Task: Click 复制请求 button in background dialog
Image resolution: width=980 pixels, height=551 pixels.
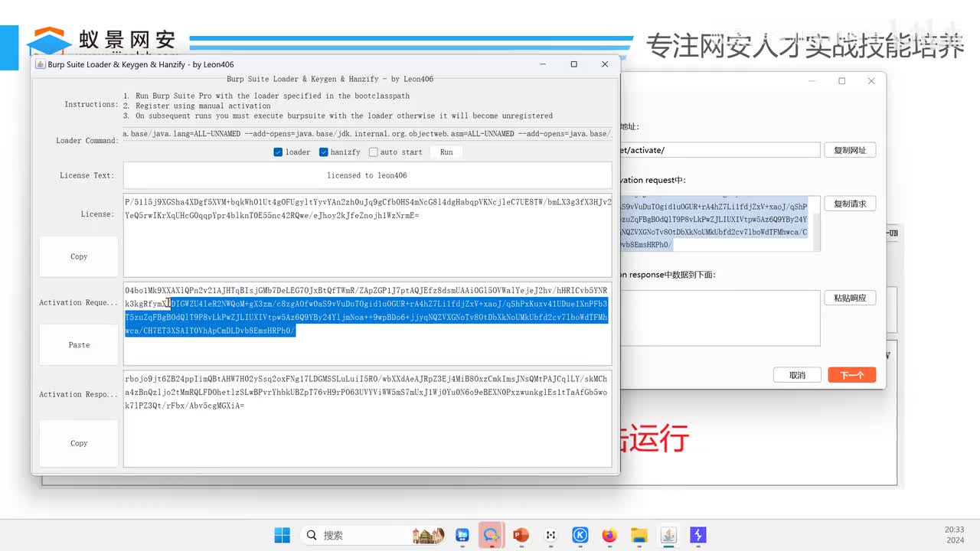Action: pos(850,204)
